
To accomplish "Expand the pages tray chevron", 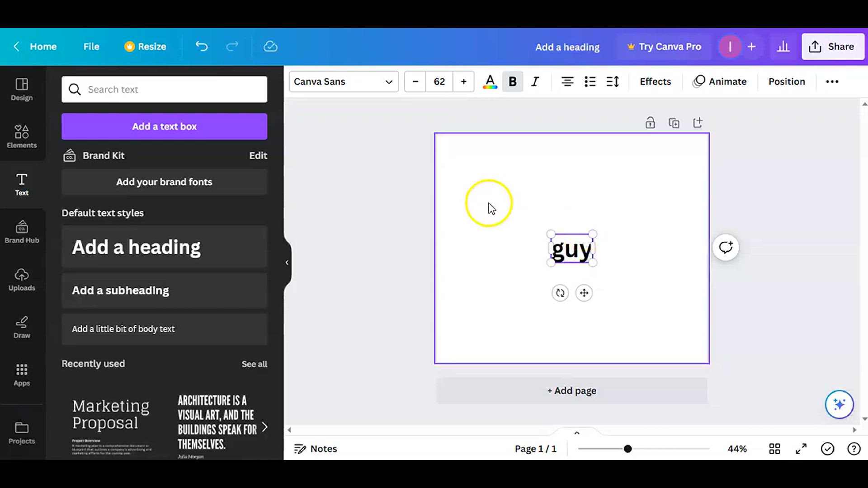I will click(577, 433).
